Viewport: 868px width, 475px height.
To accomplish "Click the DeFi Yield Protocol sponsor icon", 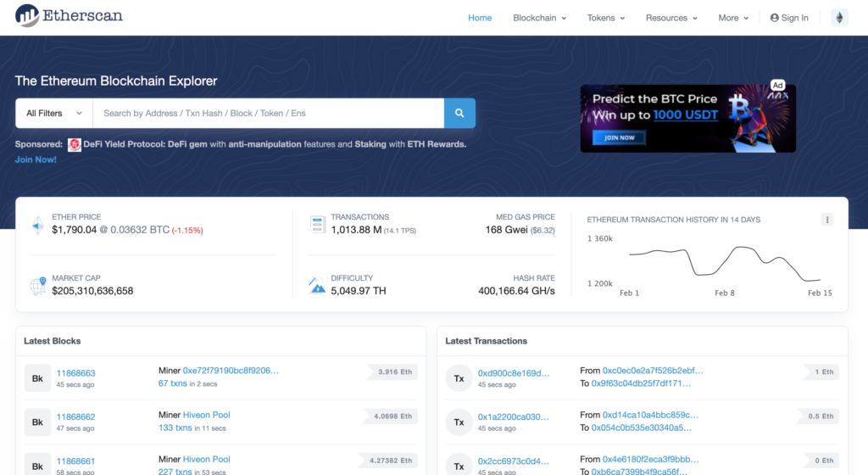I will point(75,144).
